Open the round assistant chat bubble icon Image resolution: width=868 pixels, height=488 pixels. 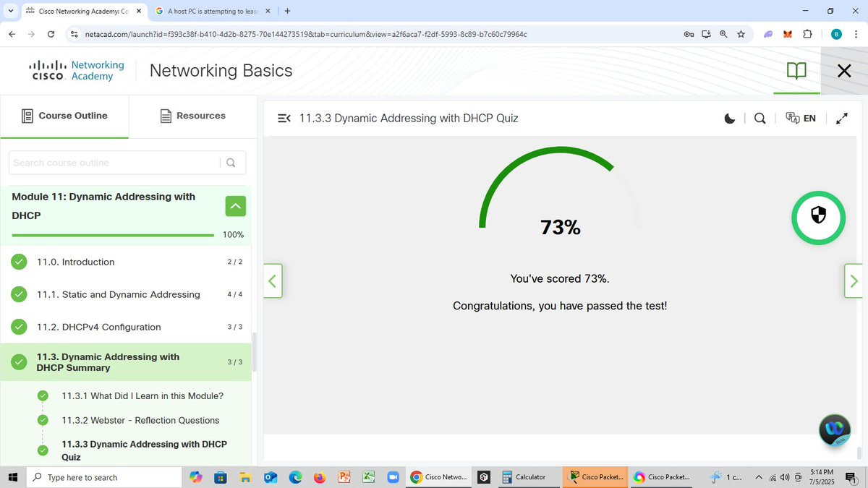click(x=834, y=429)
